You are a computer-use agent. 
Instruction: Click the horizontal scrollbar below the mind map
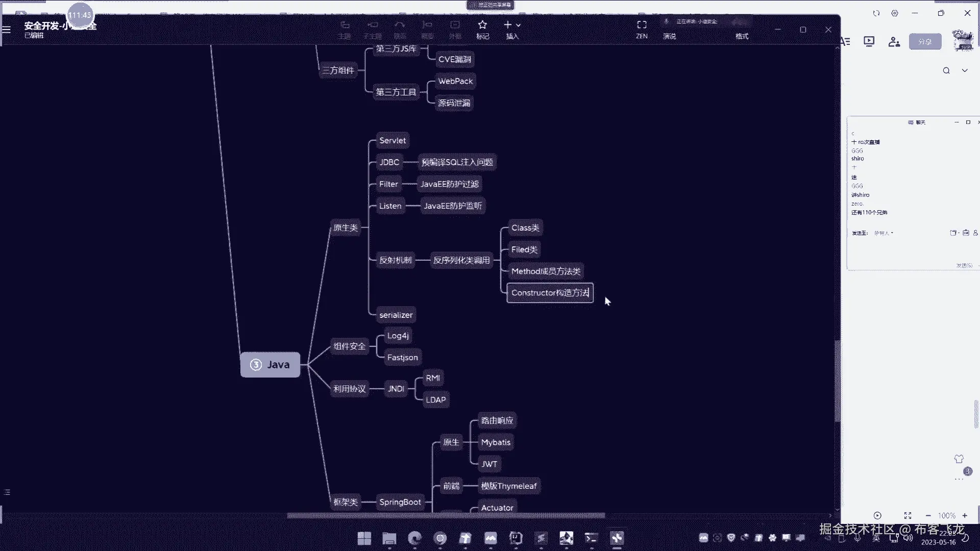point(446,515)
